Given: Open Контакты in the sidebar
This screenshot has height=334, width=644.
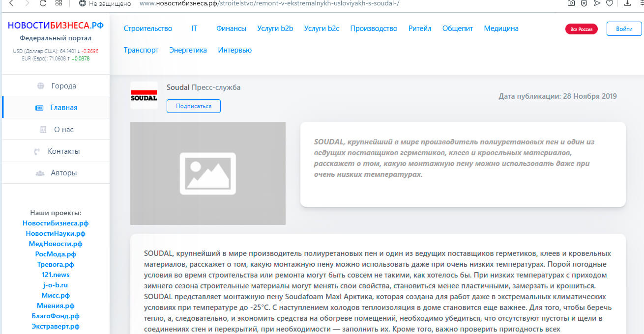Looking at the screenshot, I should click(x=56, y=151).
